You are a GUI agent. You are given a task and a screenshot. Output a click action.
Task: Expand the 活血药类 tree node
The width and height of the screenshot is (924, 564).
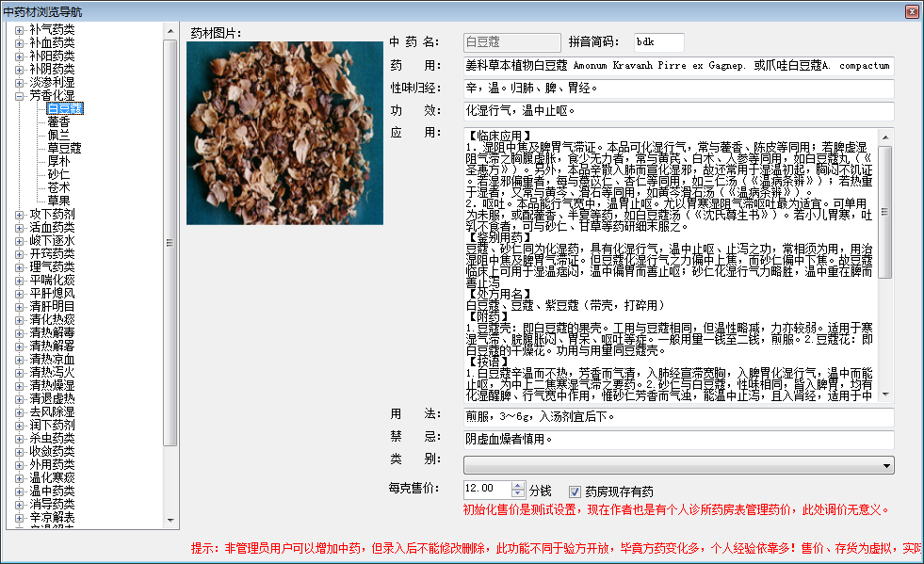20,228
